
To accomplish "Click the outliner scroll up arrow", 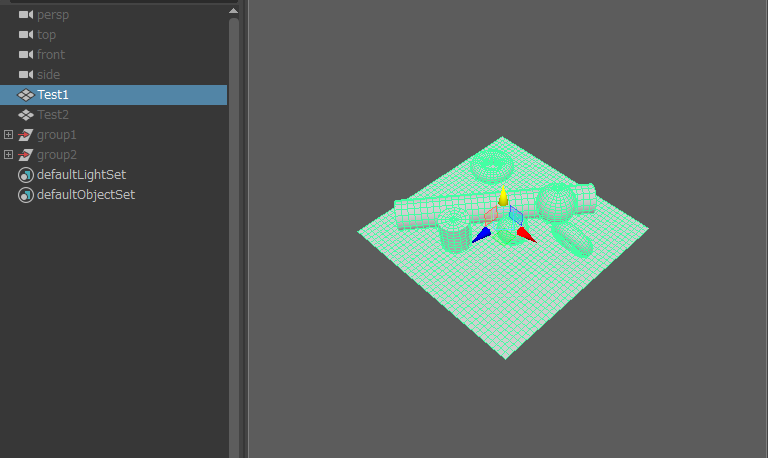I will 234,11.
